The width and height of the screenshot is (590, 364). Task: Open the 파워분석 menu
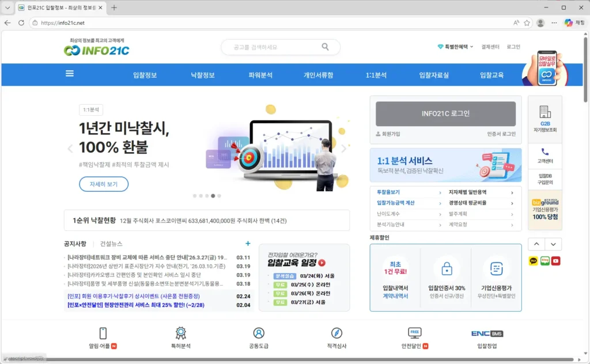point(260,75)
